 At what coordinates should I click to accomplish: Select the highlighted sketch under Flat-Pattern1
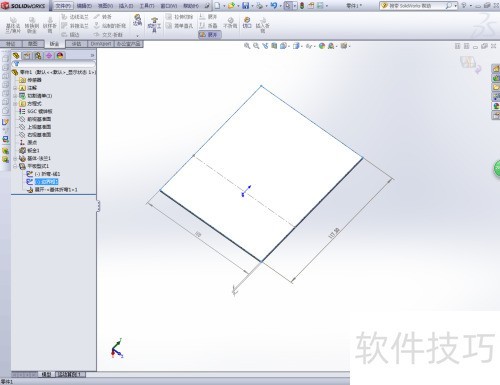[x=46, y=182]
